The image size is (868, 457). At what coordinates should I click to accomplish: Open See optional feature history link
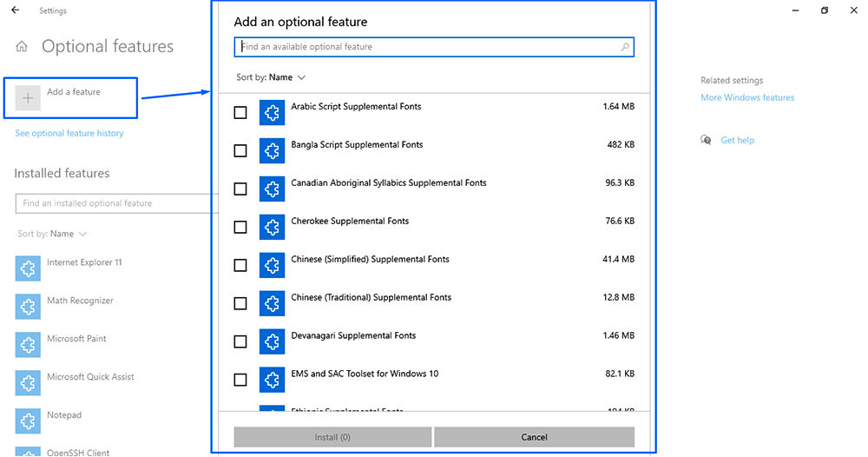pos(69,133)
